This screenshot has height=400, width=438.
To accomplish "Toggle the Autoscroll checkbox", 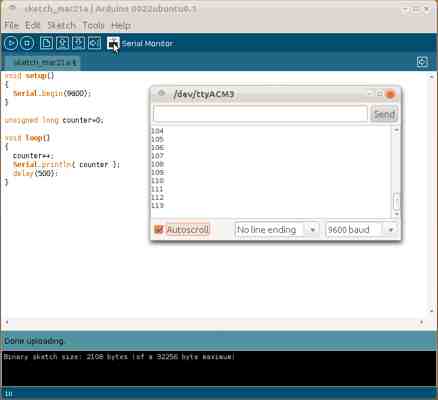I will tap(158, 229).
